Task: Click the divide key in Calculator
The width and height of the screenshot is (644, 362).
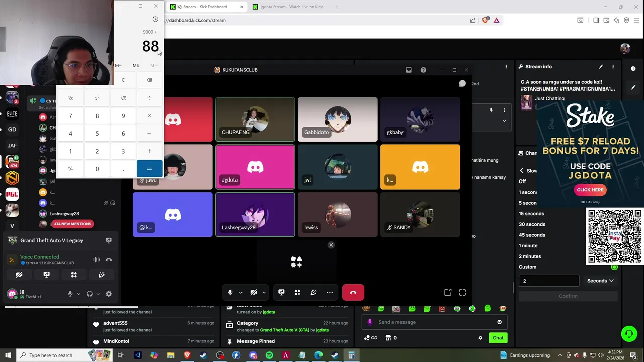Action: tap(149, 98)
